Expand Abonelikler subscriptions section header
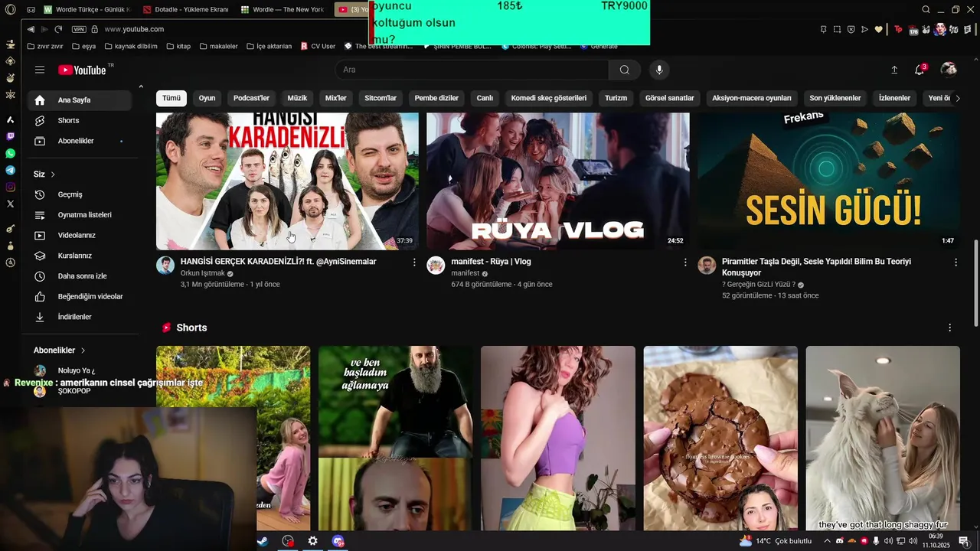The image size is (980, 551). (60, 350)
